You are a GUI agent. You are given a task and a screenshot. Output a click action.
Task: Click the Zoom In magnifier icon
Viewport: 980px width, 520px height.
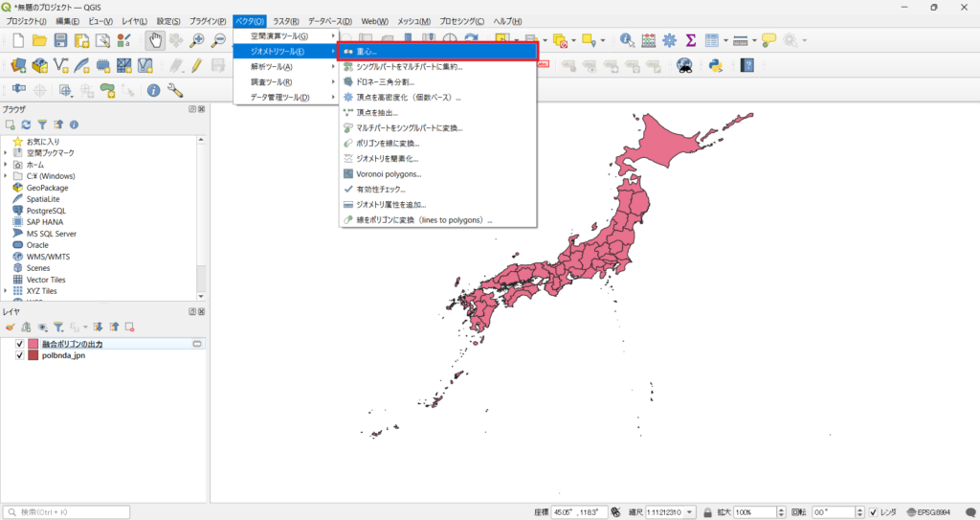tap(198, 40)
